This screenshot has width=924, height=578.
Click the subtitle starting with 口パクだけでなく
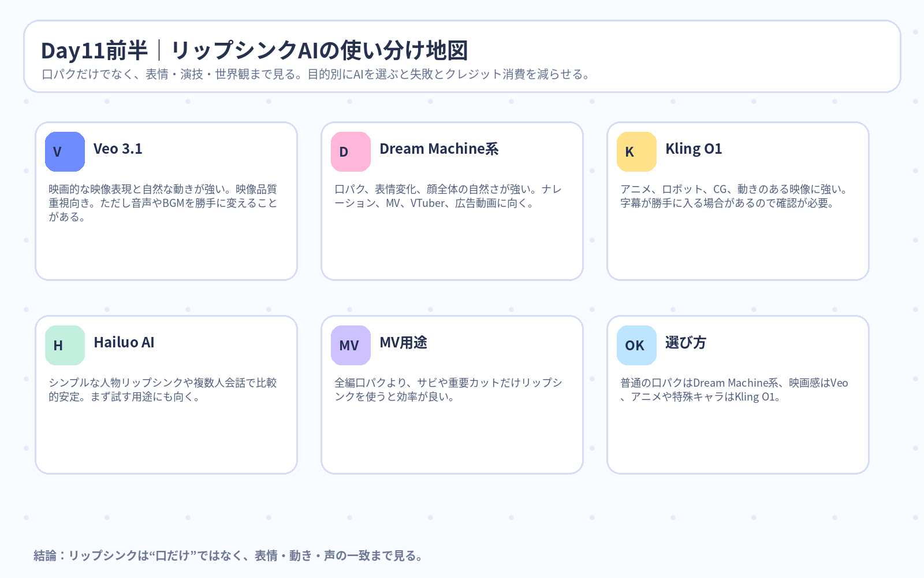pos(316,74)
